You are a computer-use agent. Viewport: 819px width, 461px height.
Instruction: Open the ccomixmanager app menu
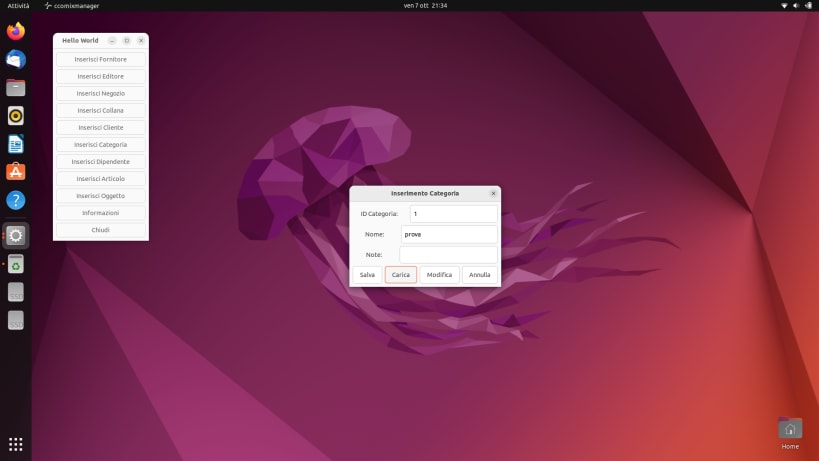[x=72, y=6]
